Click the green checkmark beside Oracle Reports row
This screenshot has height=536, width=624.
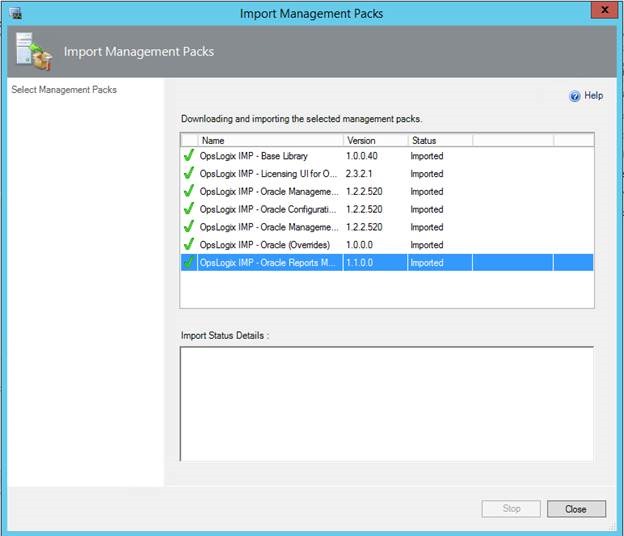click(188, 262)
